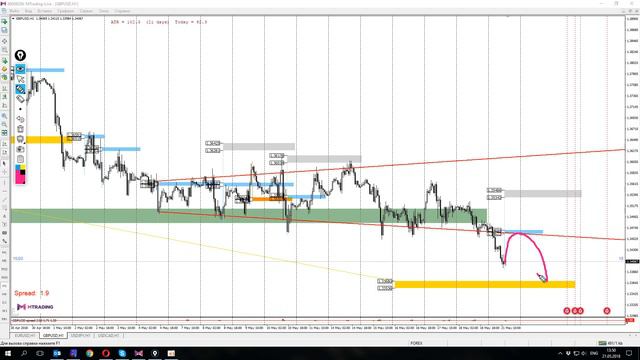Open the Profiles icon in left toolbar
This screenshot has width=640, height=360.
(4, 31)
